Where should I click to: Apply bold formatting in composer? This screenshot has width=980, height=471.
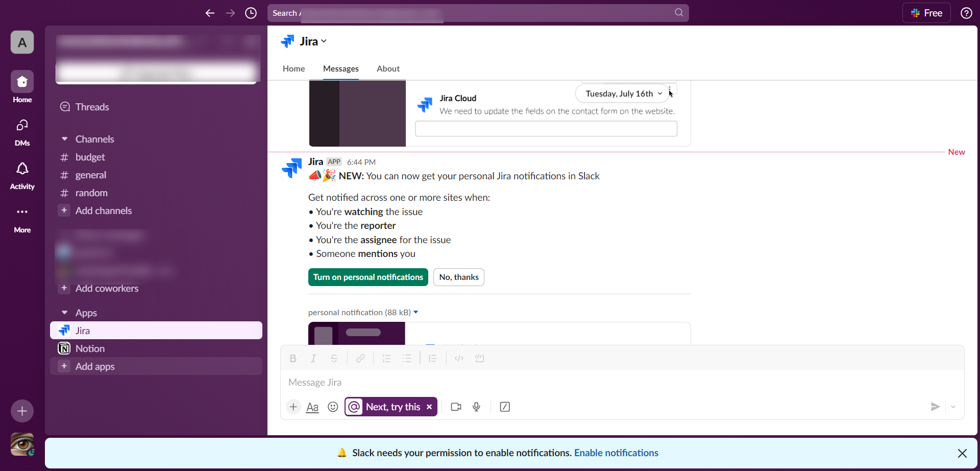(x=293, y=359)
